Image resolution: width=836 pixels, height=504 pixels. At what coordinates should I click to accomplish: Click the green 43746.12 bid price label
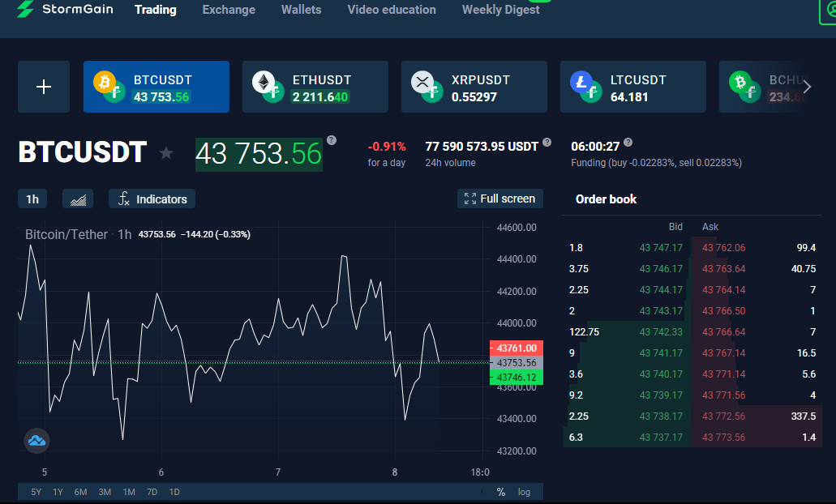(516, 378)
